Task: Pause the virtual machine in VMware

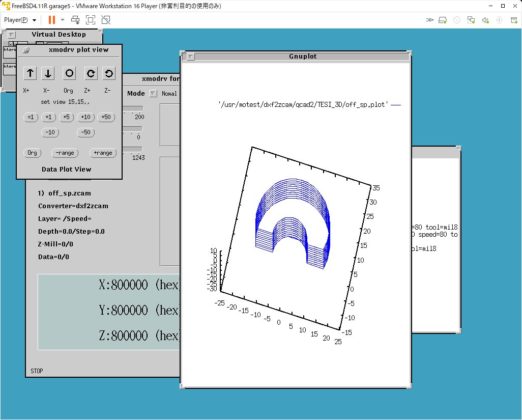Action: [x=51, y=20]
